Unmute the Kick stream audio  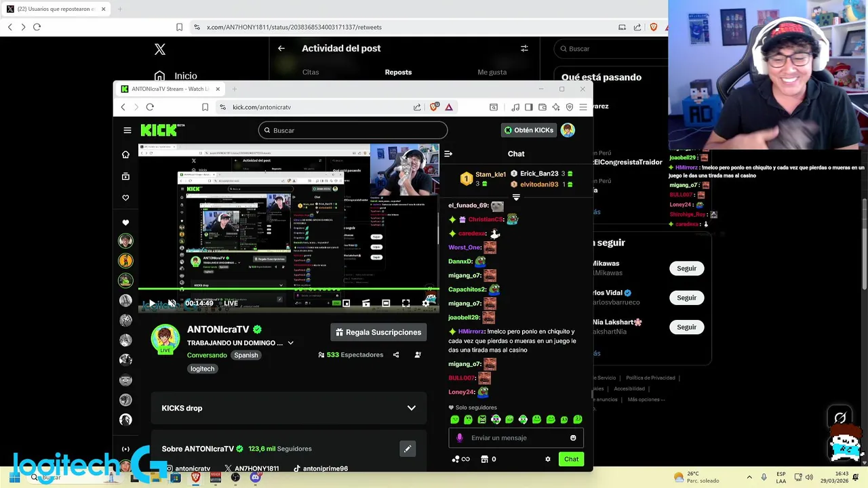coord(172,303)
